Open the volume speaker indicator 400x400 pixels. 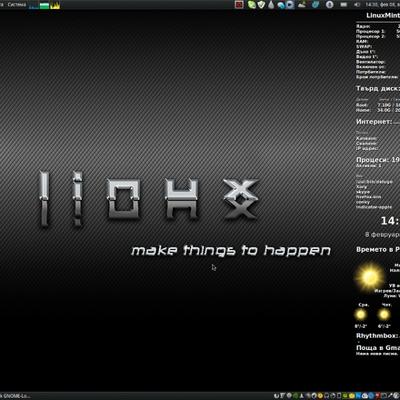coord(357,5)
